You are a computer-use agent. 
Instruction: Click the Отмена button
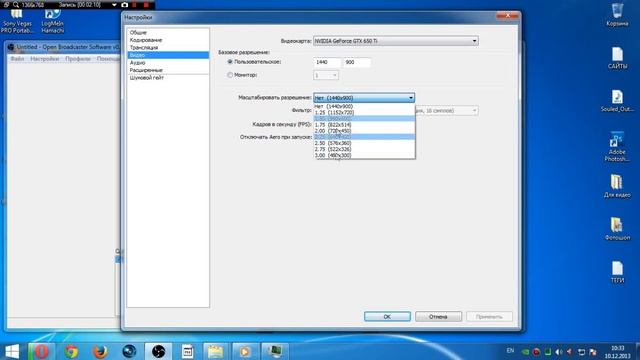[438, 317]
